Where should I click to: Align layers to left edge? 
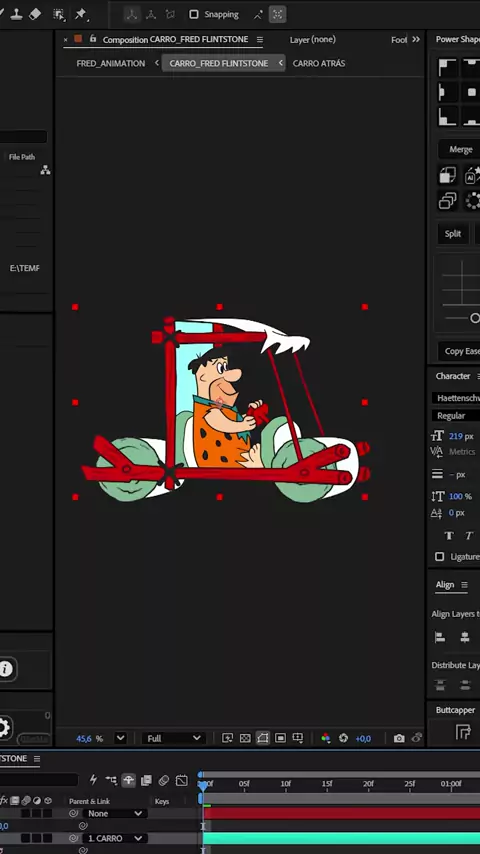[x=440, y=637]
